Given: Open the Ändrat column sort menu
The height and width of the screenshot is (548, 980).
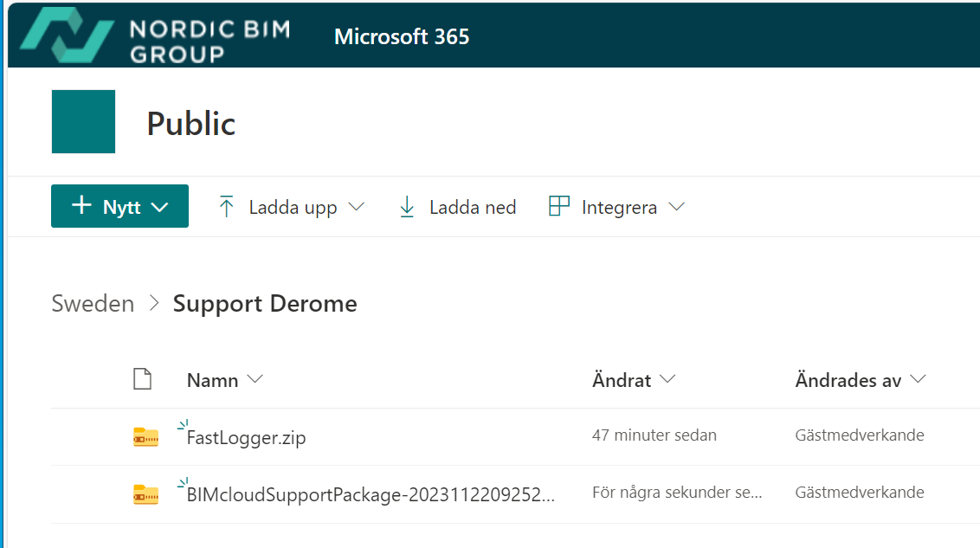Looking at the screenshot, I should (x=633, y=380).
